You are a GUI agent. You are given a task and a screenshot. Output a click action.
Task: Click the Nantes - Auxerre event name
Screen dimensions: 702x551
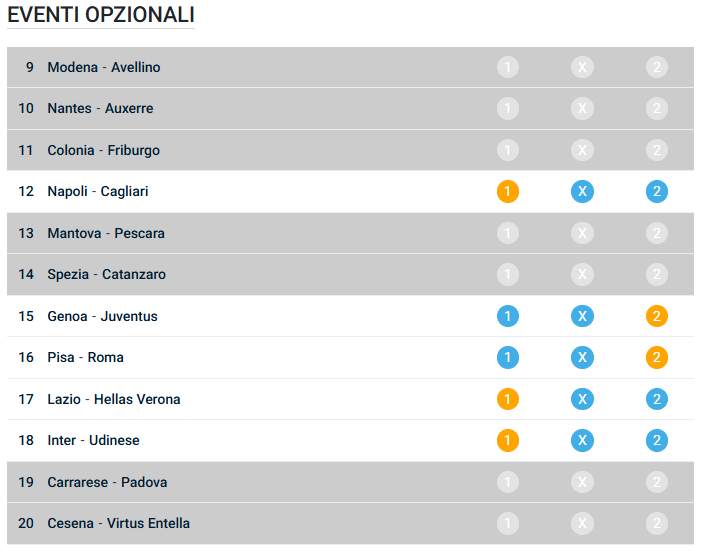tap(100, 108)
